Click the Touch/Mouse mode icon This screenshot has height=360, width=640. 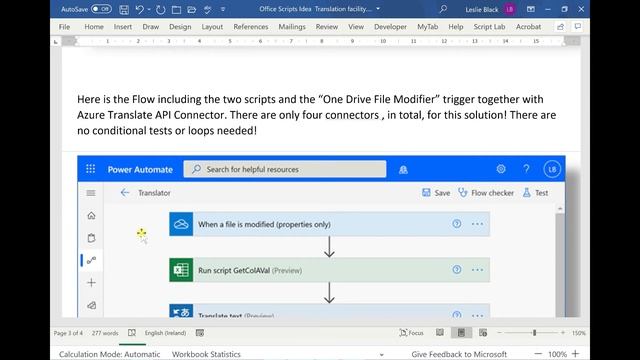(x=207, y=9)
